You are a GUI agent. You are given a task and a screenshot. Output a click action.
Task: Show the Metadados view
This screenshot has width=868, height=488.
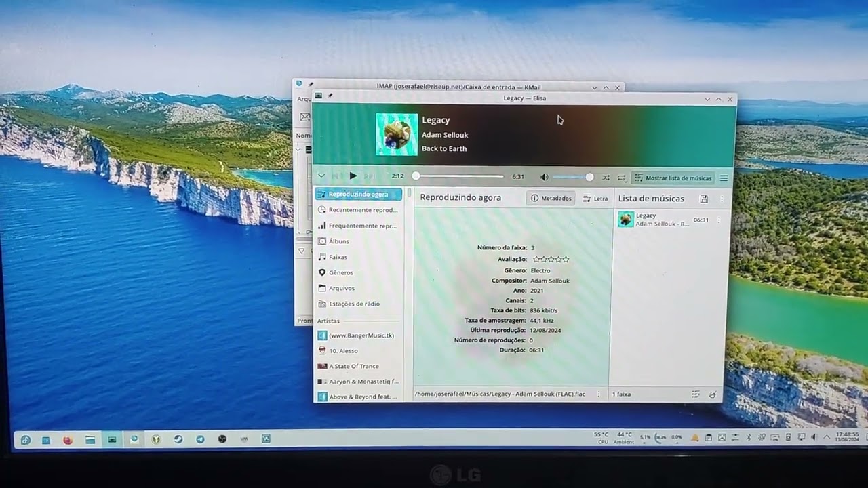(551, 198)
